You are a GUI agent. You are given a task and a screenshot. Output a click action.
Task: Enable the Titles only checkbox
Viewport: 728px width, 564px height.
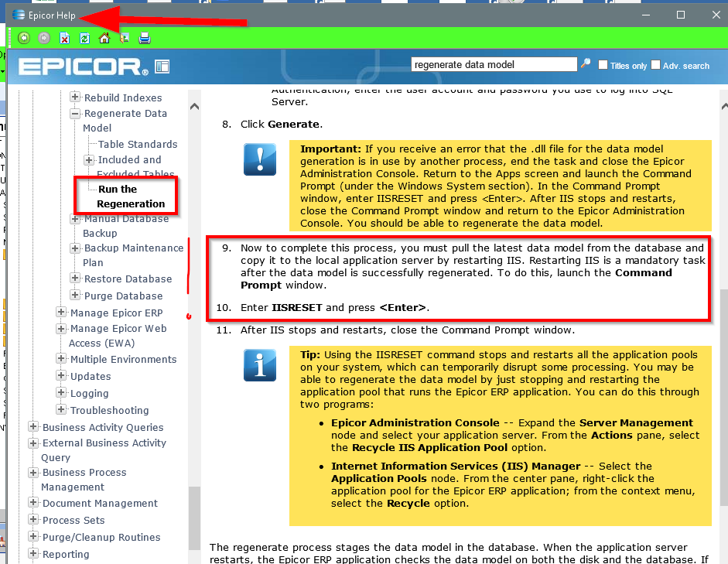[x=603, y=65]
